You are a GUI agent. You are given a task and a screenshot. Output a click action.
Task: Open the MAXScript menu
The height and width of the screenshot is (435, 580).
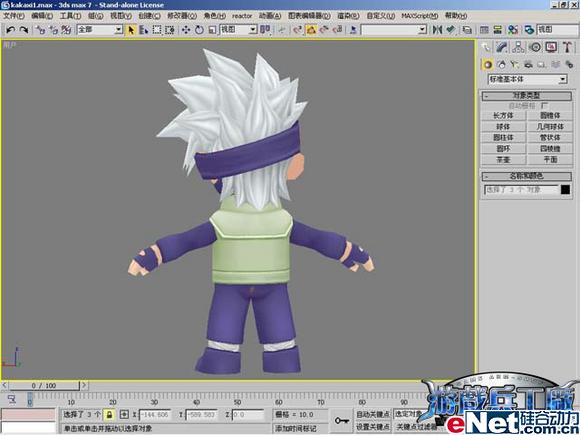click(x=420, y=16)
